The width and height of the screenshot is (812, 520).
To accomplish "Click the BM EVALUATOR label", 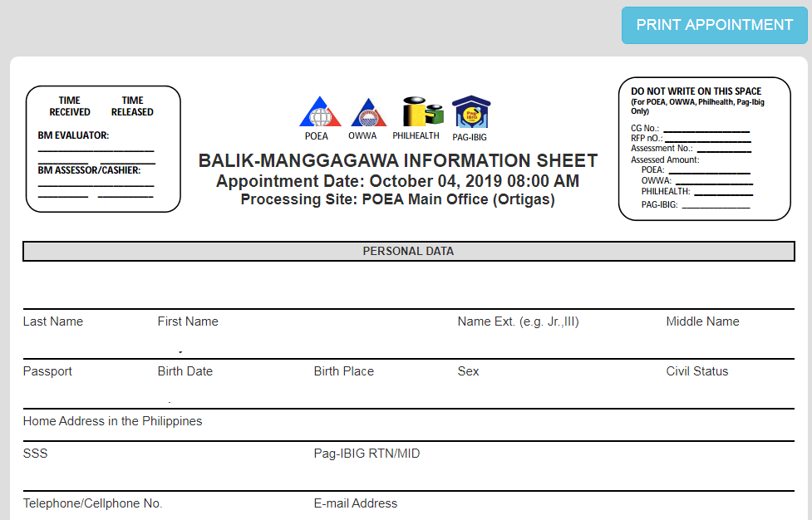I will click(73, 135).
